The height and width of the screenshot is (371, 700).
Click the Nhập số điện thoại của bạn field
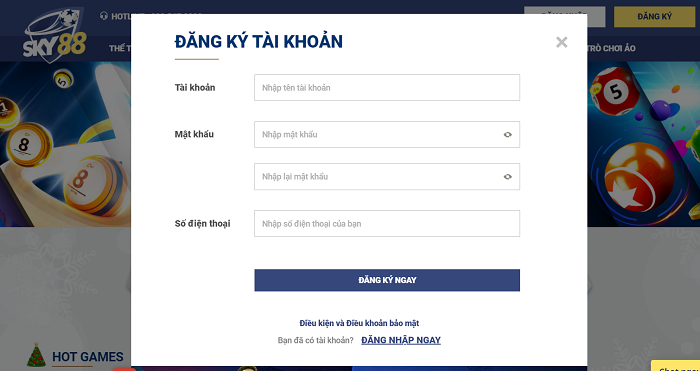pos(387,224)
